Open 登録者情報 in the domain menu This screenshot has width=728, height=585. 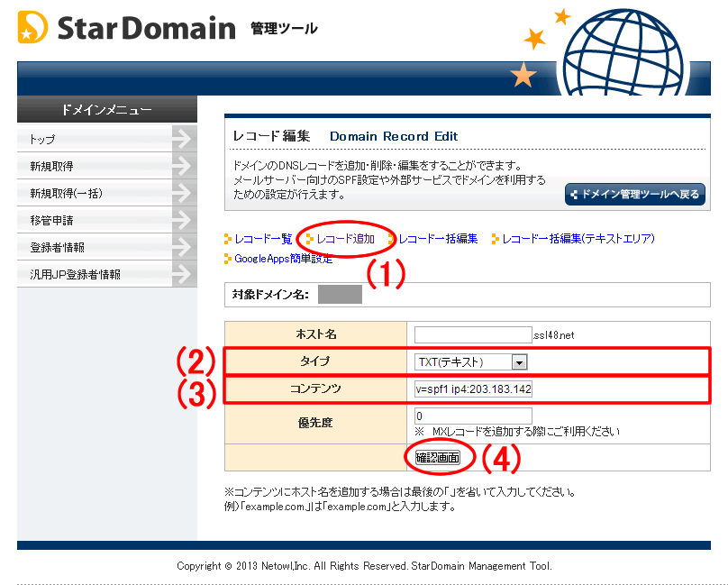click(x=107, y=247)
